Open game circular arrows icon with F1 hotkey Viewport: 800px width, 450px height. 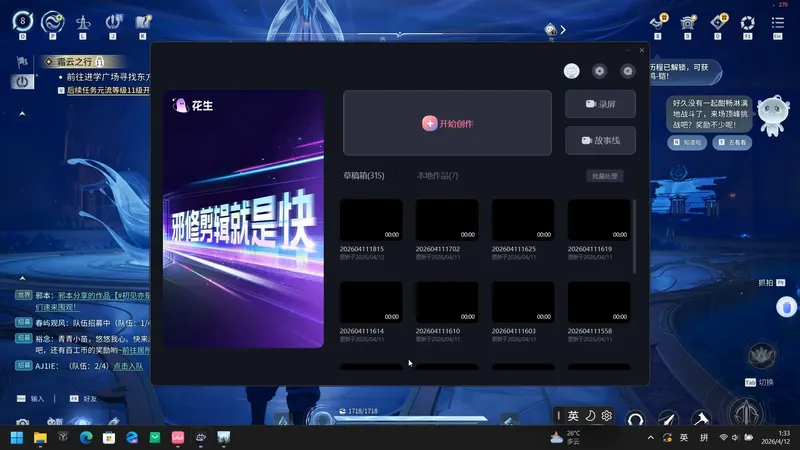click(x=747, y=22)
